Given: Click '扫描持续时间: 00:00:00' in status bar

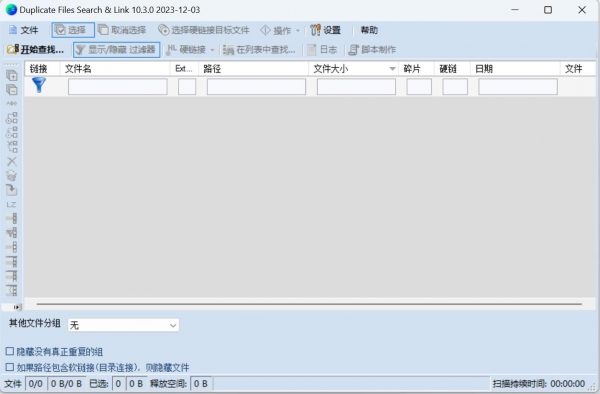Looking at the screenshot, I should pyautogui.click(x=538, y=384).
